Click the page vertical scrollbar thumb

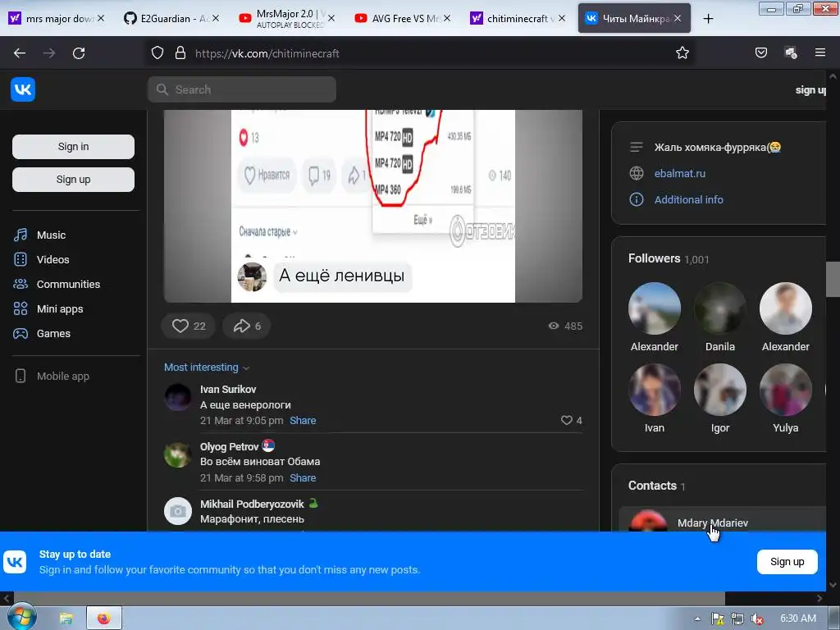pos(833,279)
